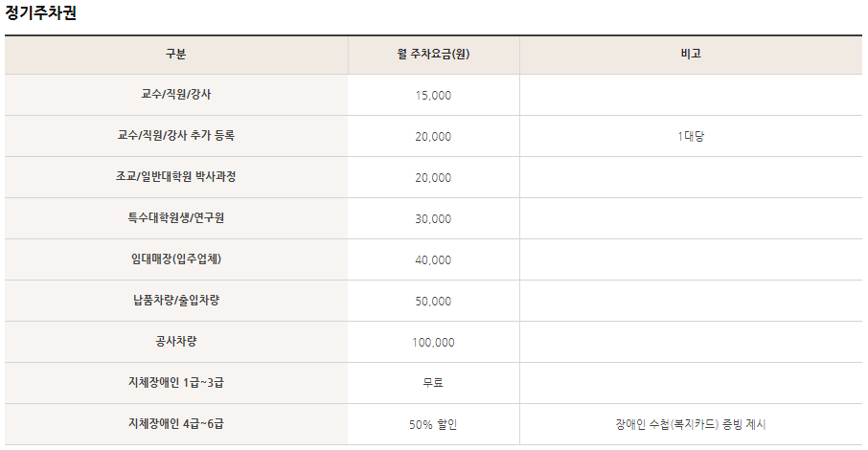The width and height of the screenshot is (868, 450).
Task: Click the 정기주차권 heading
Action: click(x=40, y=12)
